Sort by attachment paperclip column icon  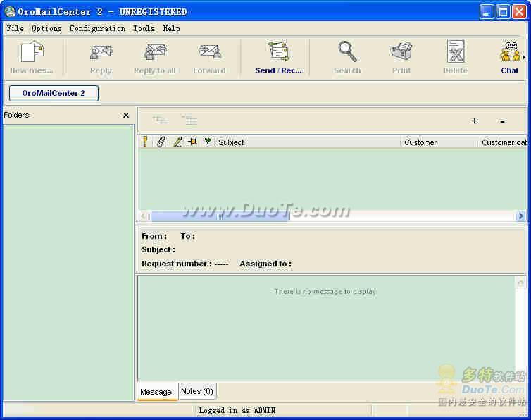[x=161, y=142]
